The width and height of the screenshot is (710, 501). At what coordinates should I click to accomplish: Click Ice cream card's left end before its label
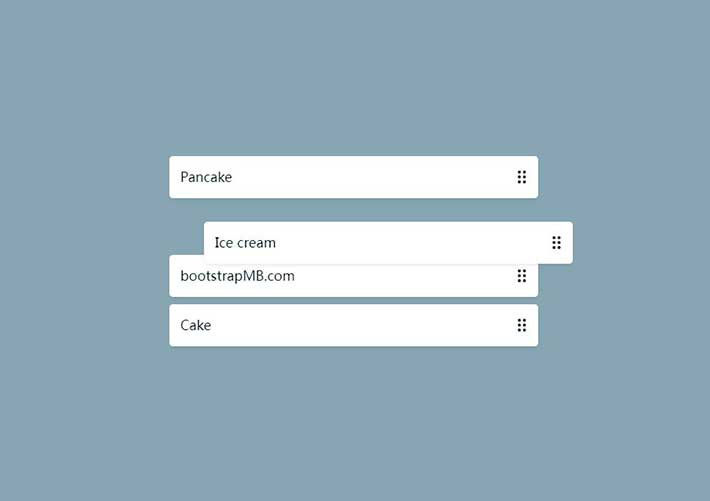pos(209,242)
